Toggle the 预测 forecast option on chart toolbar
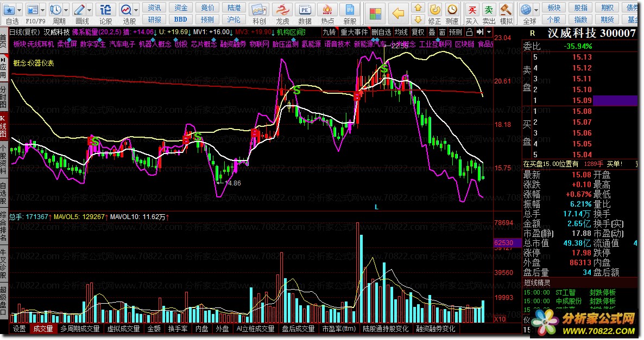This screenshot has height=340, width=644. (456, 32)
